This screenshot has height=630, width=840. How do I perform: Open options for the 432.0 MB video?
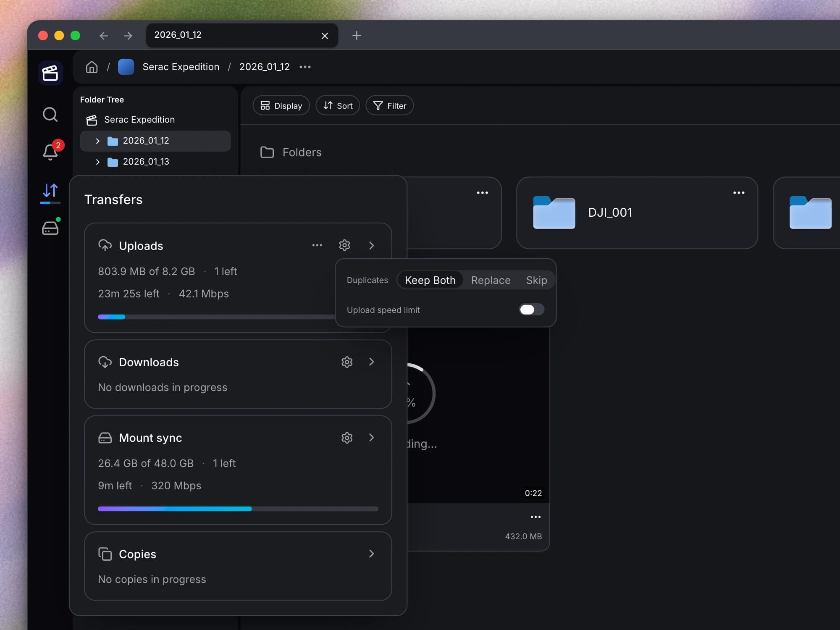pos(535,517)
